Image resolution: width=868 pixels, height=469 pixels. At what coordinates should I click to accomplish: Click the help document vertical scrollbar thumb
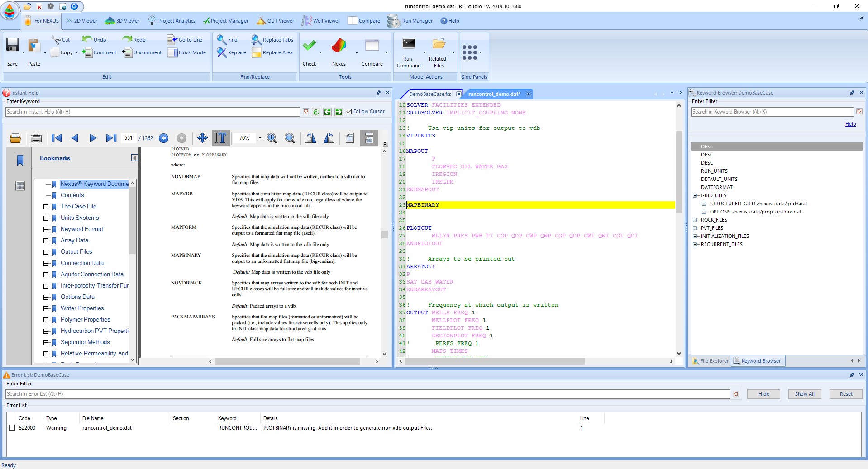[x=384, y=234]
